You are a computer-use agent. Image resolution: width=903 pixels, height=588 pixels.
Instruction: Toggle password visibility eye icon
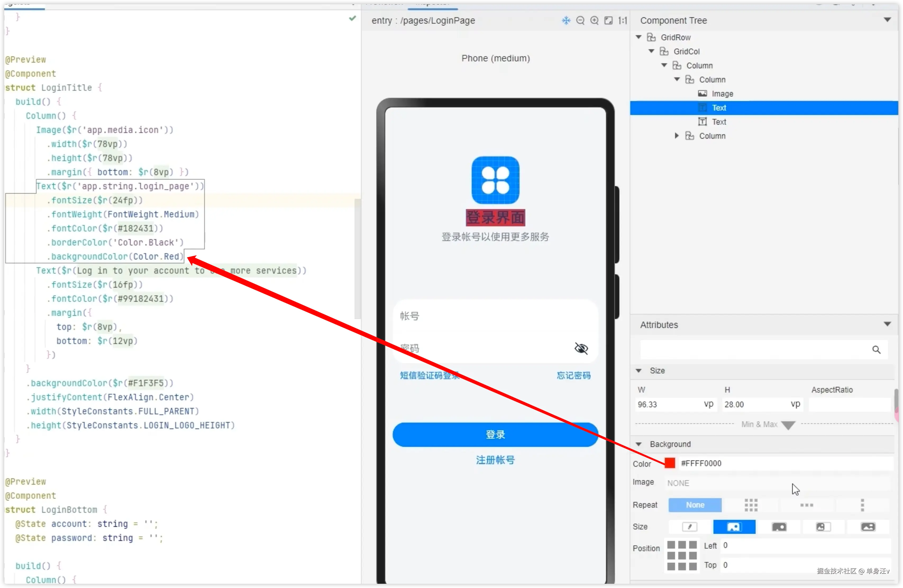581,348
